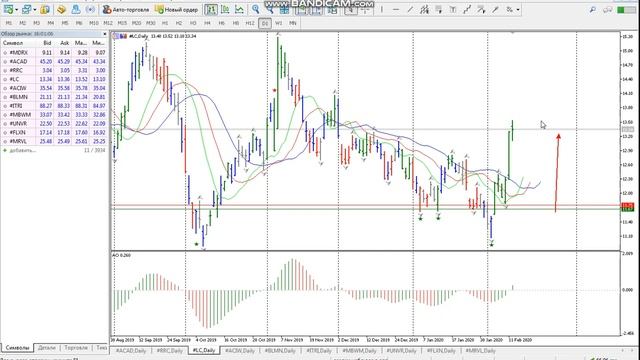
Task: Select the #ITRI symbol row
Action: tap(54, 106)
